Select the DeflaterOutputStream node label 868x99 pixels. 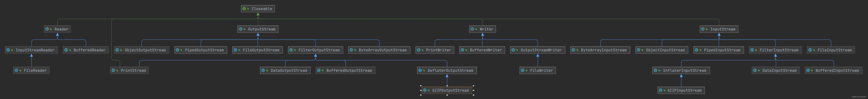pos(450,71)
